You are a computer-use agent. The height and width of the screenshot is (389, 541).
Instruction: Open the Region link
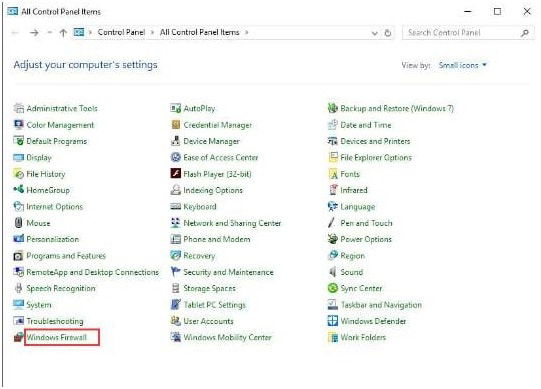(352, 256)
